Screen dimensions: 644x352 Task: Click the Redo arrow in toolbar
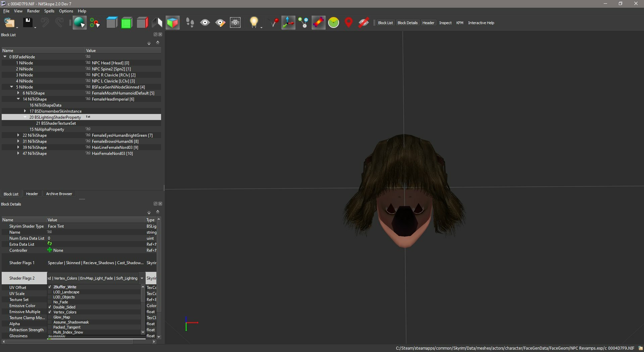click(59, 22)
